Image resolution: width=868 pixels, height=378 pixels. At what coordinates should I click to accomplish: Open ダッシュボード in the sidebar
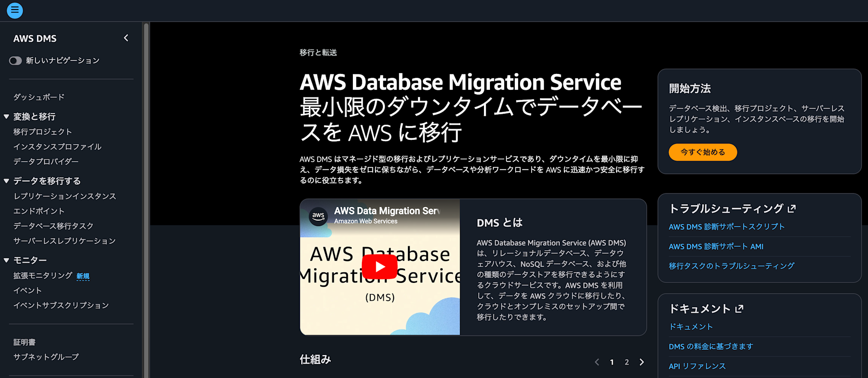click(x=39, y=97)
